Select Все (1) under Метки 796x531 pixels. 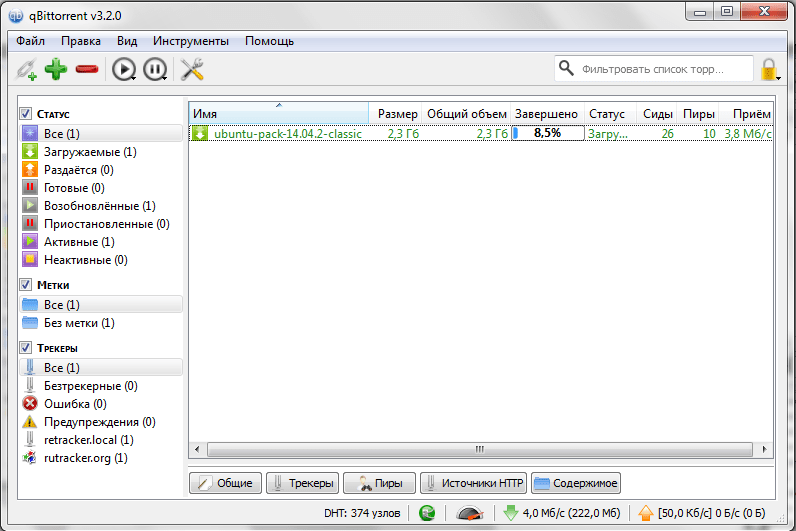[x=102, y=305]
